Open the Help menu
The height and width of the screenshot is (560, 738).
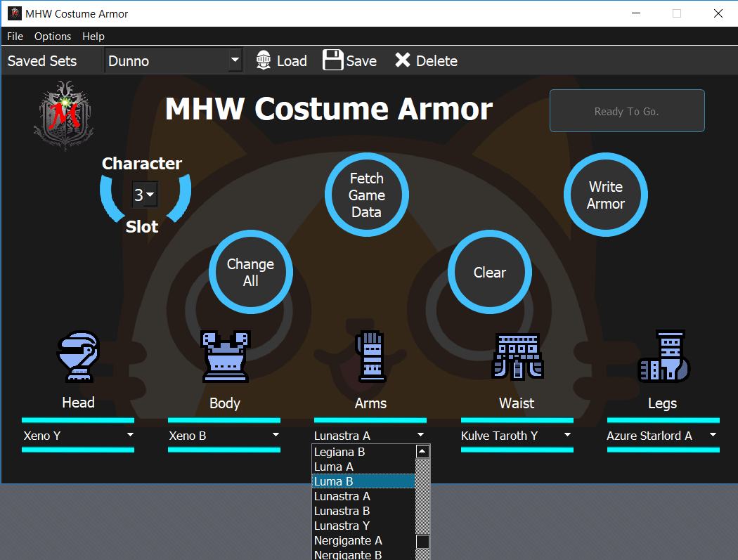93,37
